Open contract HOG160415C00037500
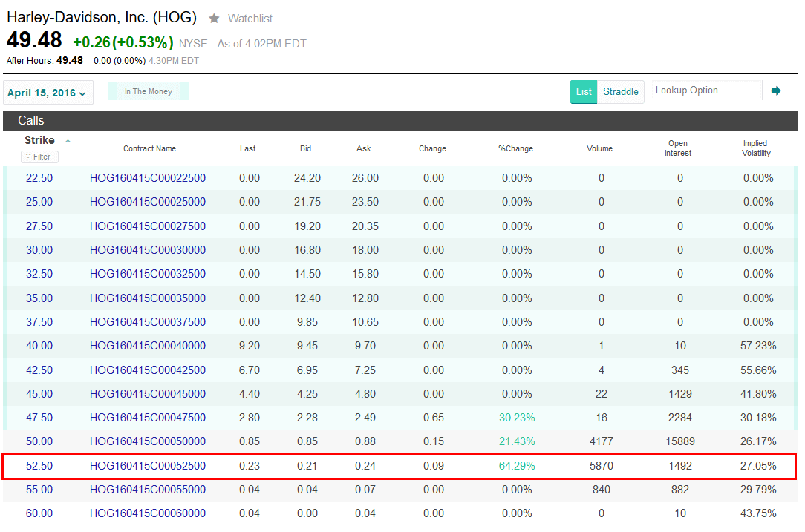 pyautogui.click(x=148, y=322)
